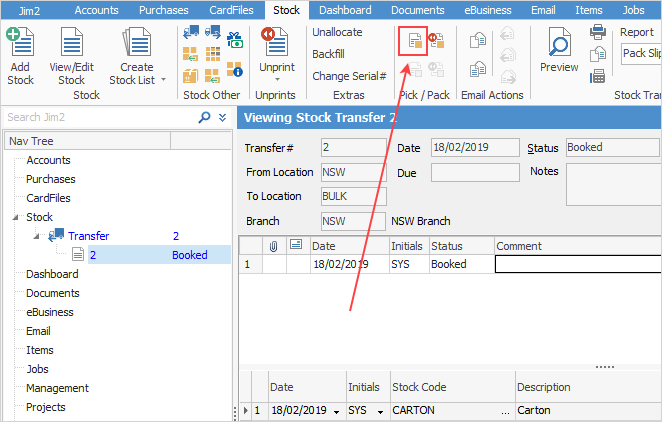Click the Nav Tree column header
The height and width of the screenshot is (422, 662).
coord(87,141)
